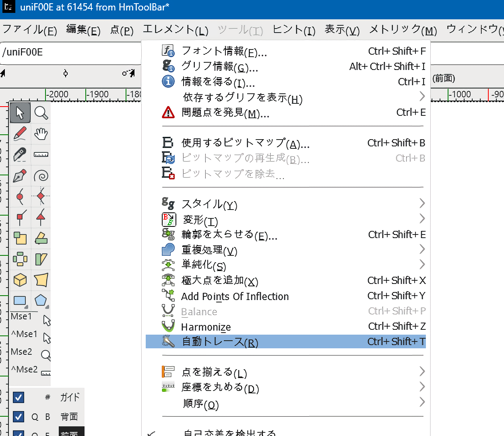Image resolution: width=504 pixels, height=436 pixels.
Task: Select the magnifier zoom tool
Action: [41, 113]
